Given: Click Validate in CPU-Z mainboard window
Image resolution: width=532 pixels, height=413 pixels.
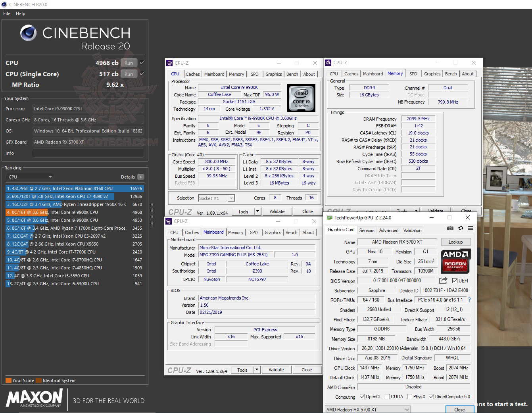Looking at the screenshot, I should coord(276,370).
